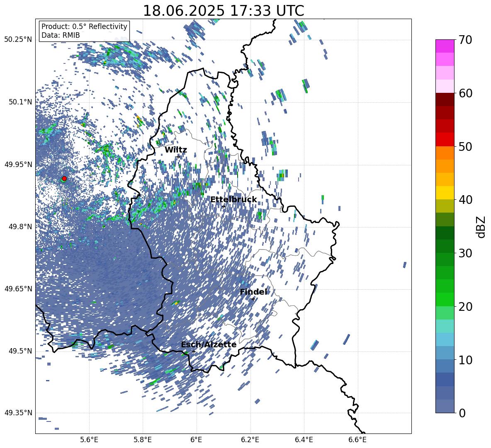Viewport: 491px width, 448px height.
Task: Click the 6.4°E longitude tick label
Action: click(x=304, y=440)
